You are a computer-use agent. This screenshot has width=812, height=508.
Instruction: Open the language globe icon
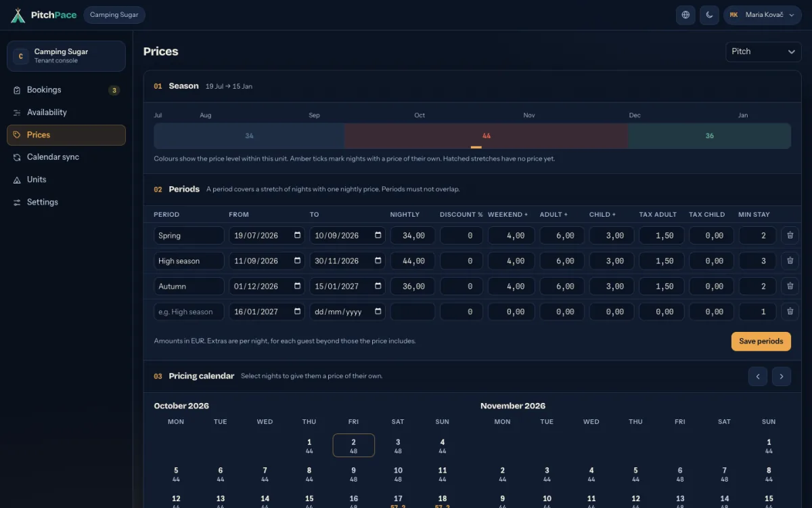pos(685,15)
